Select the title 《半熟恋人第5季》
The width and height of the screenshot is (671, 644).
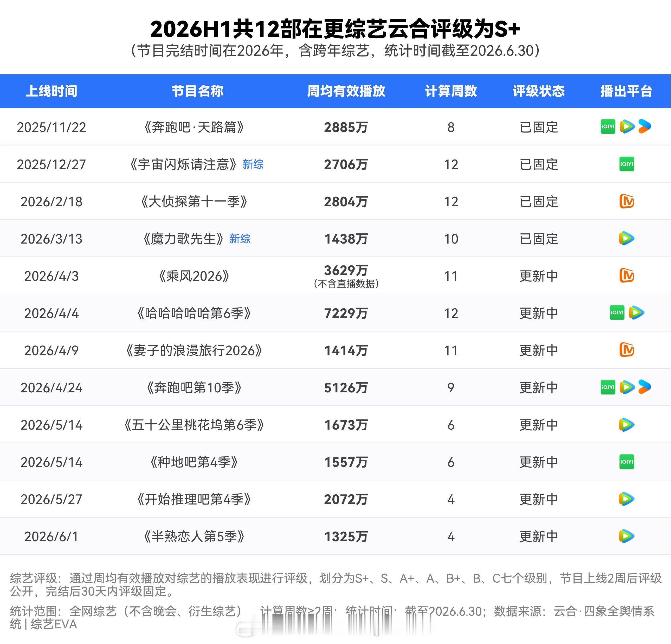click(x=194, y=537)
